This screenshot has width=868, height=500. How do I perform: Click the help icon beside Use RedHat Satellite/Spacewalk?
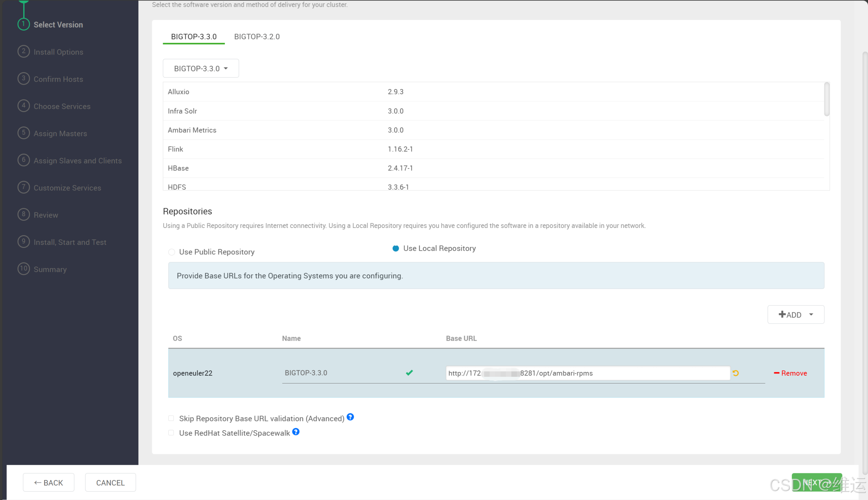click(x=296, y=432)
